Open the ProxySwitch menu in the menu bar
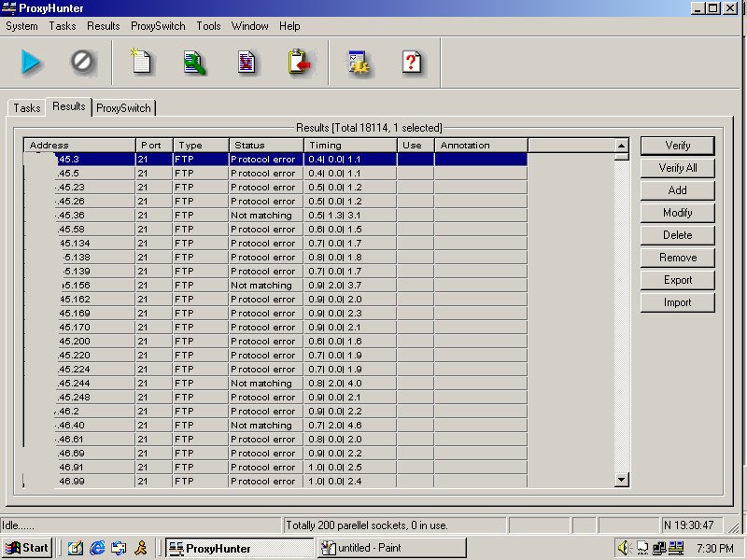Screen dimensions: 747x560 click(x=158, y=26)
